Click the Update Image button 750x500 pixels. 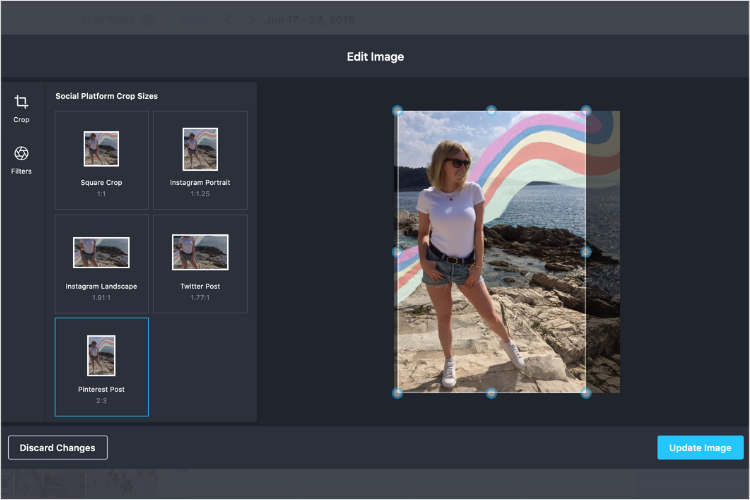point(700,447)
